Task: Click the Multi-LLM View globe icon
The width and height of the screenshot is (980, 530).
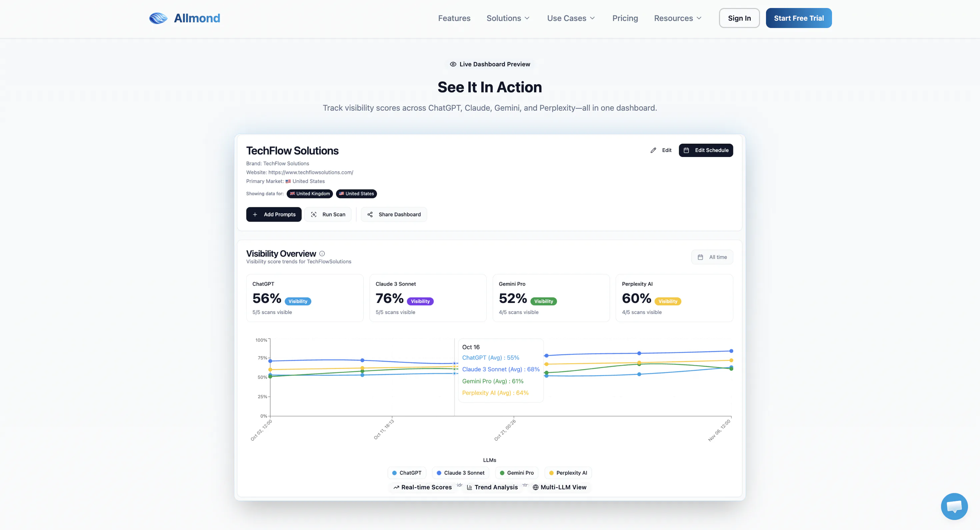Action: tap(535, 487)
